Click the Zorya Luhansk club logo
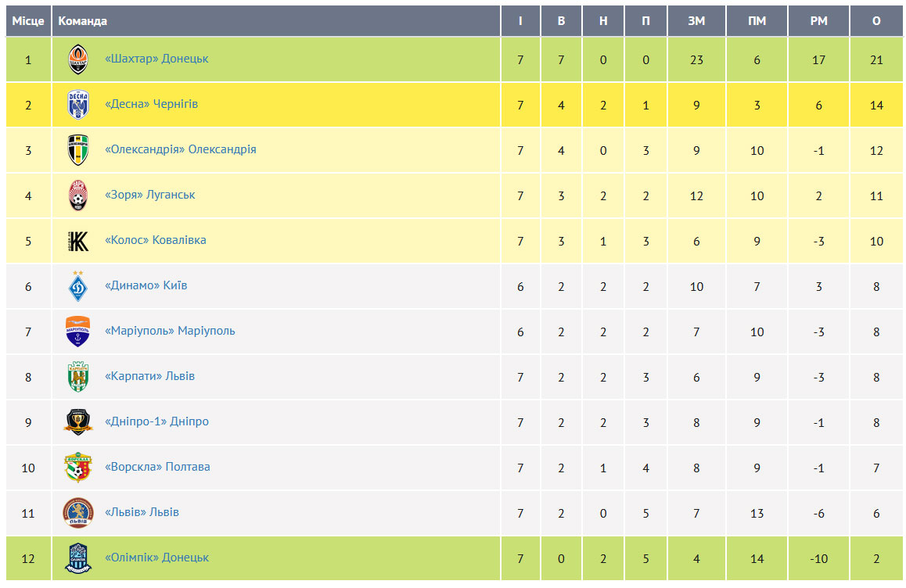The height and width of the screenshot is (588, 906). coord(78,195)
